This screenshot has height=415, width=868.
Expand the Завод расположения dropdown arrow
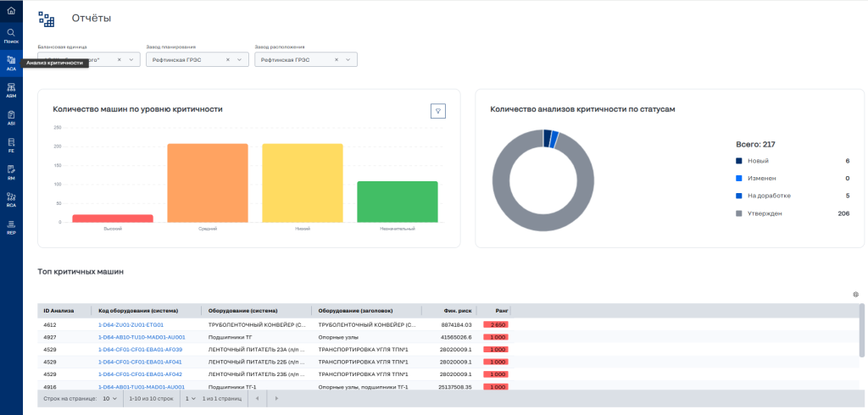pos(349,59)
